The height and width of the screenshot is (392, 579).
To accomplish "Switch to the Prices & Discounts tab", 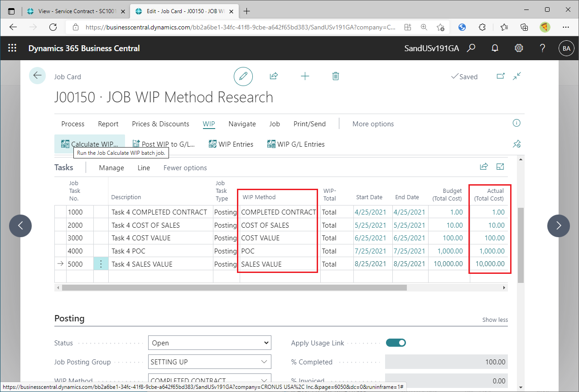I will click(160, 124).
